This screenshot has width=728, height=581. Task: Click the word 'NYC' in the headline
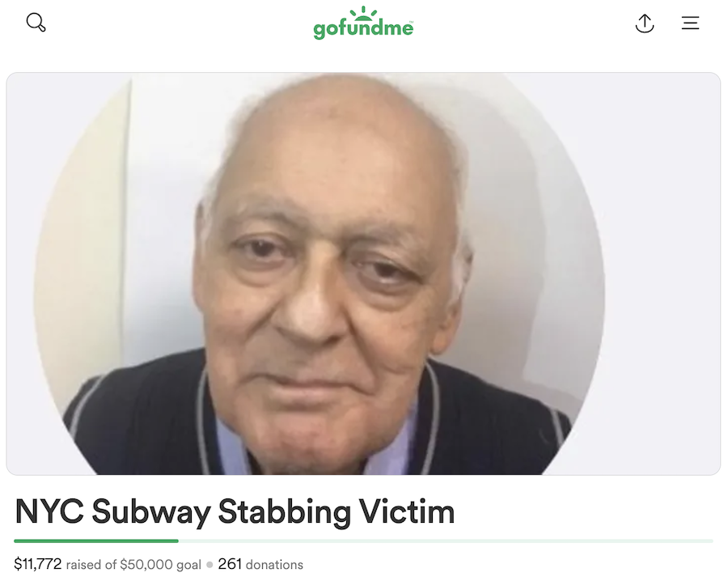49,511
